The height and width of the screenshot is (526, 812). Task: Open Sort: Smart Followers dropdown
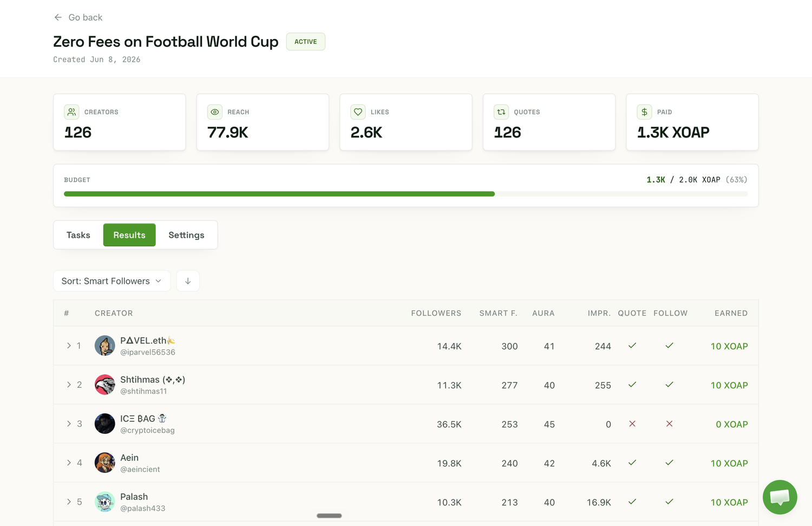tap(112, 281)
